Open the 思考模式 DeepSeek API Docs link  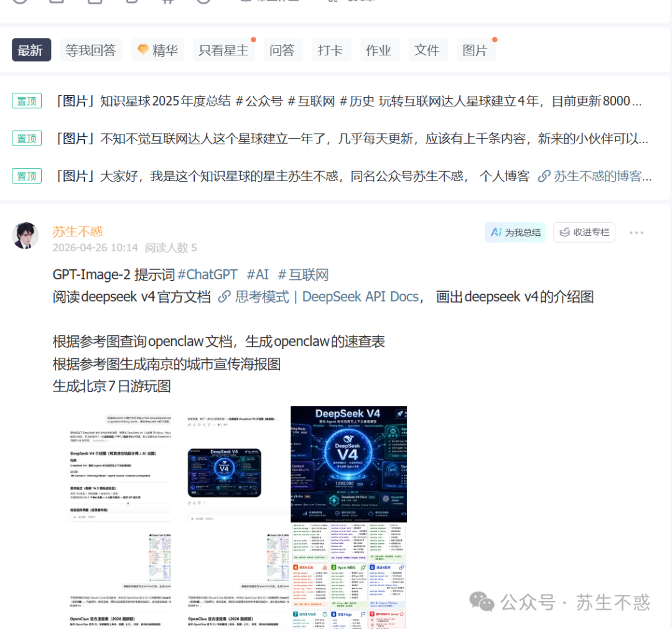click(319, 297)
